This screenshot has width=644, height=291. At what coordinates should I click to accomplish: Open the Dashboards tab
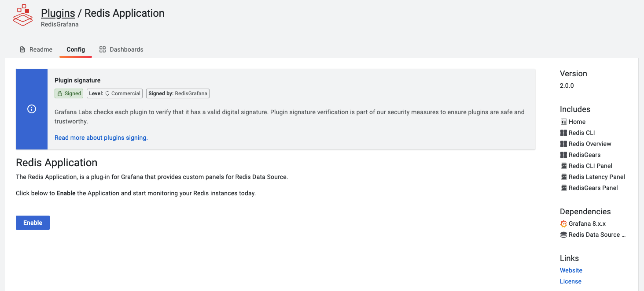point(121,49)
